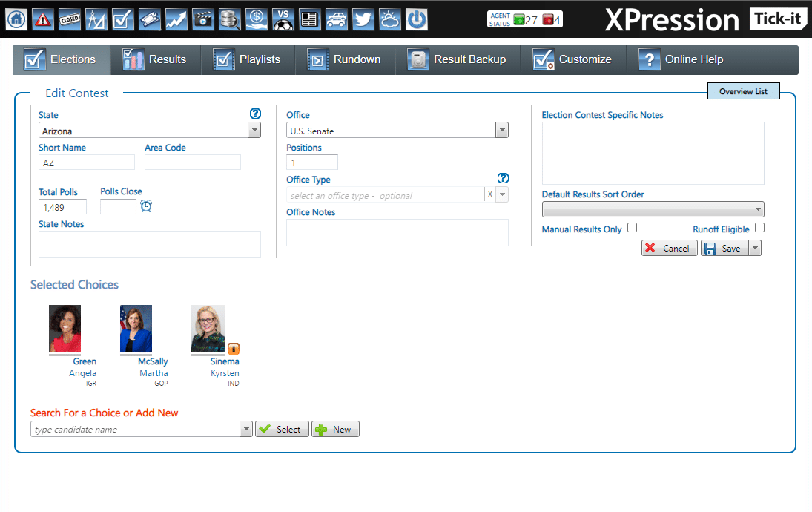Open the Closed sign module
The width and height of the screenshot is (812, 512).
click(70, 20)
